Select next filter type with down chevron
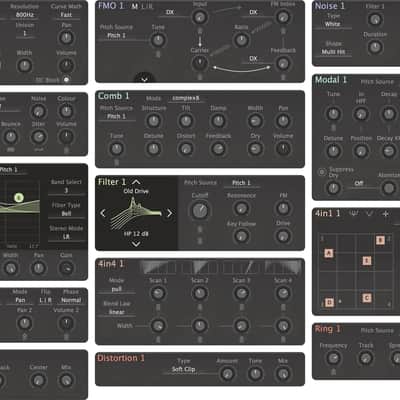 (x=136, y=244)
